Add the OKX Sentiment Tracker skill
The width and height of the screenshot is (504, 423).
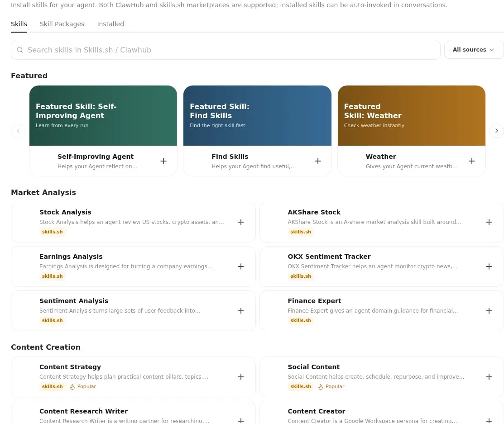(x=489, y=266)
